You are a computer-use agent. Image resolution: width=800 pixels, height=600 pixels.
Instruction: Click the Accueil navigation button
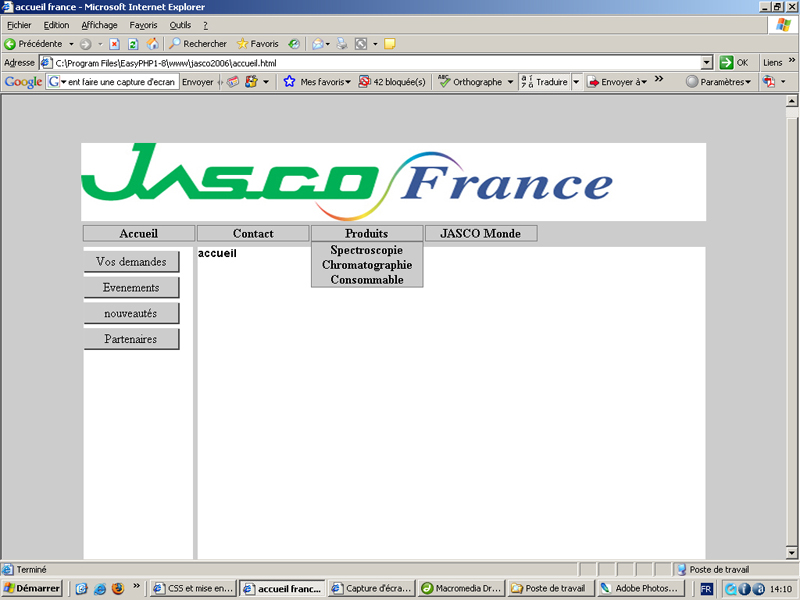tap(139, 233)
